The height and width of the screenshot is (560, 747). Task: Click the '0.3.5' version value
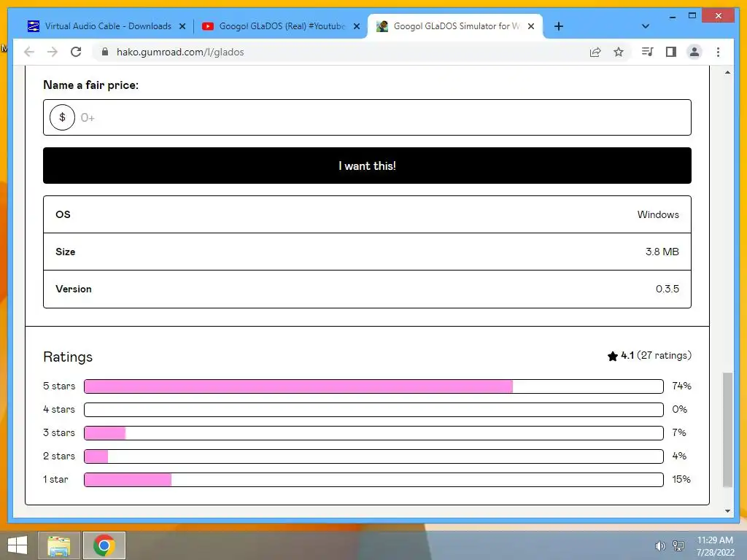[x=667, y=289]
